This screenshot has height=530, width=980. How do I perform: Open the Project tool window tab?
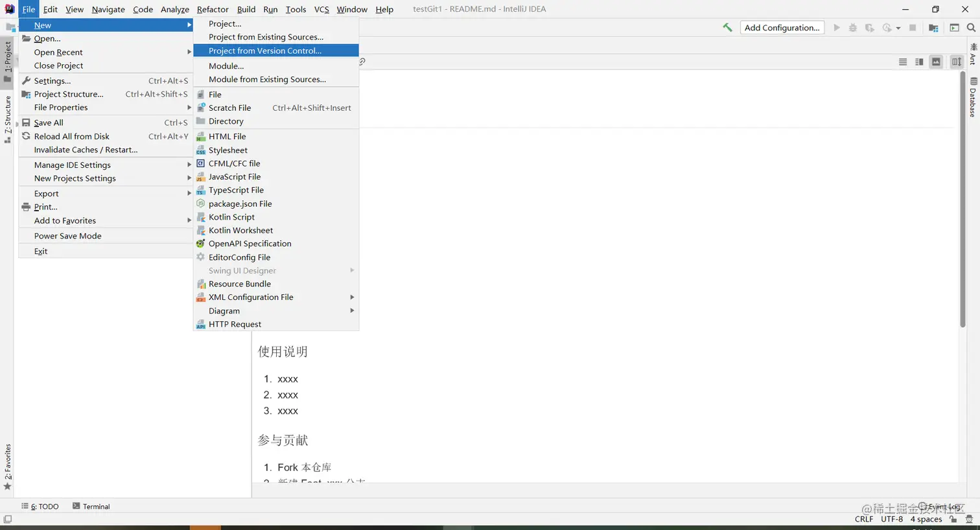(x=7, y=62)
